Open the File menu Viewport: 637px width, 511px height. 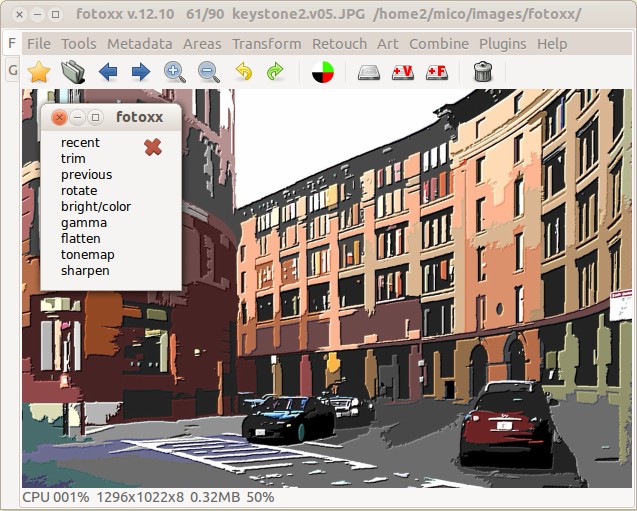[39, 44]
